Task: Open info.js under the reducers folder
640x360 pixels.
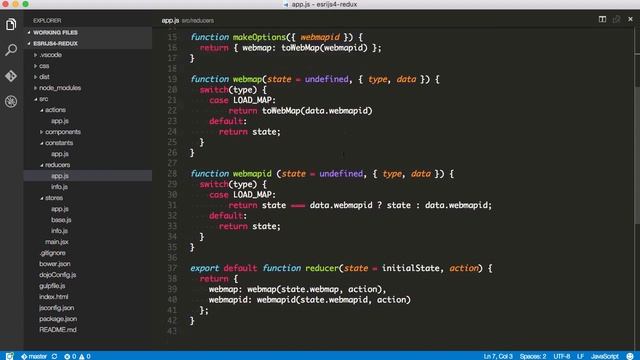Action: pyautogui.click(x=59, y=187)
